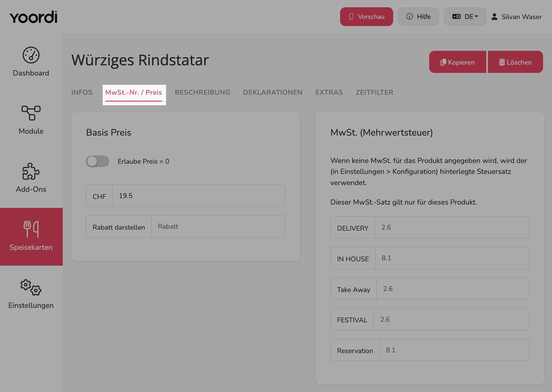
Task: Open the DEKLARATIONEN tab
Action: [x=273, y=92]
